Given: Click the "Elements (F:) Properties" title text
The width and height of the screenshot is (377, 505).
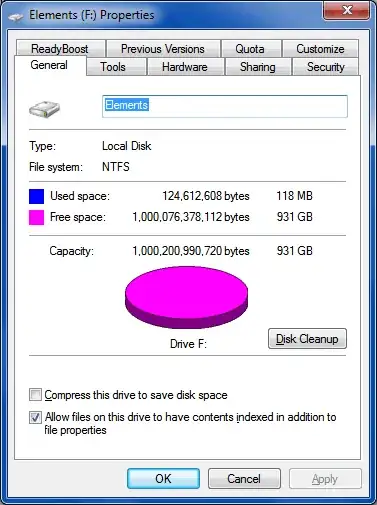Looking at the screenshot, I should (x=92, y=15).
